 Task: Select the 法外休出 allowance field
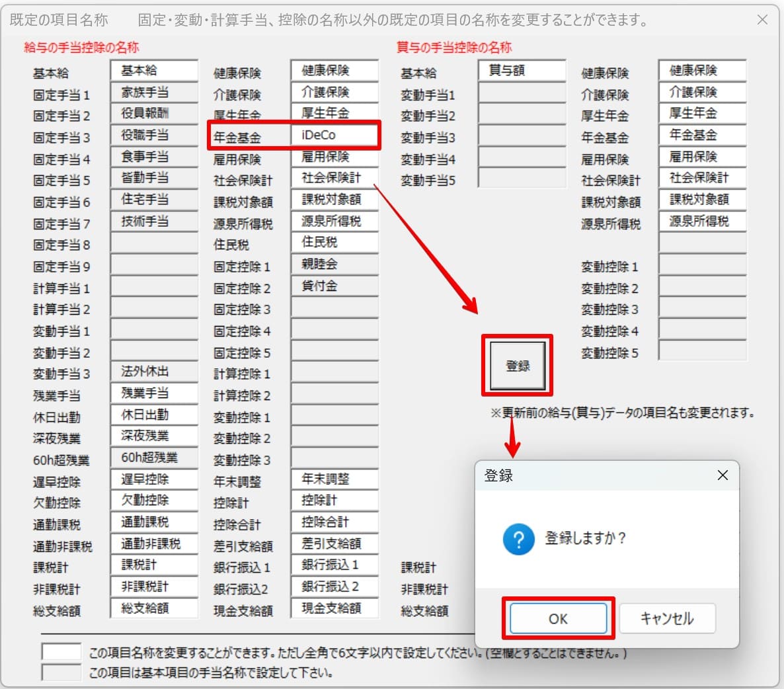pyautogui.click(x=154, y=372)
